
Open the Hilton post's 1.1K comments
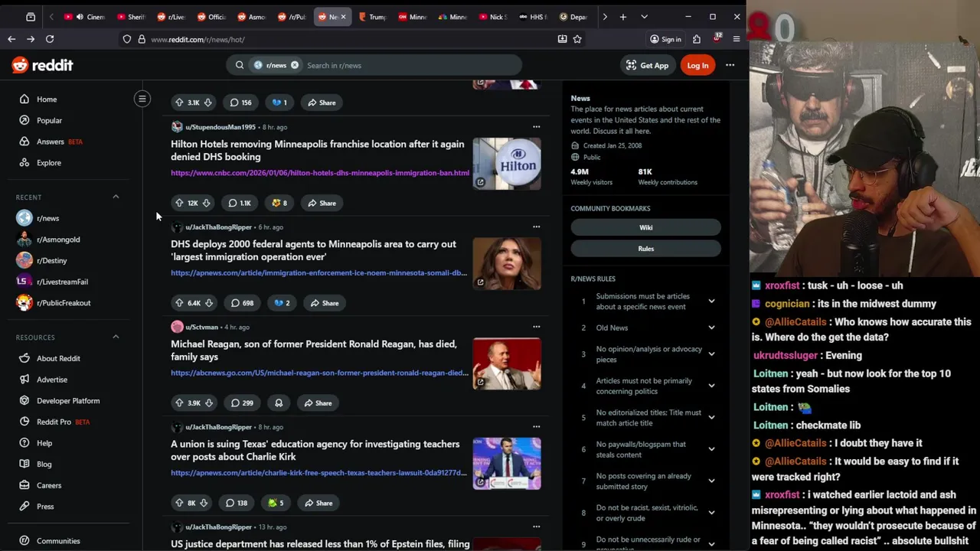point(239,203)
